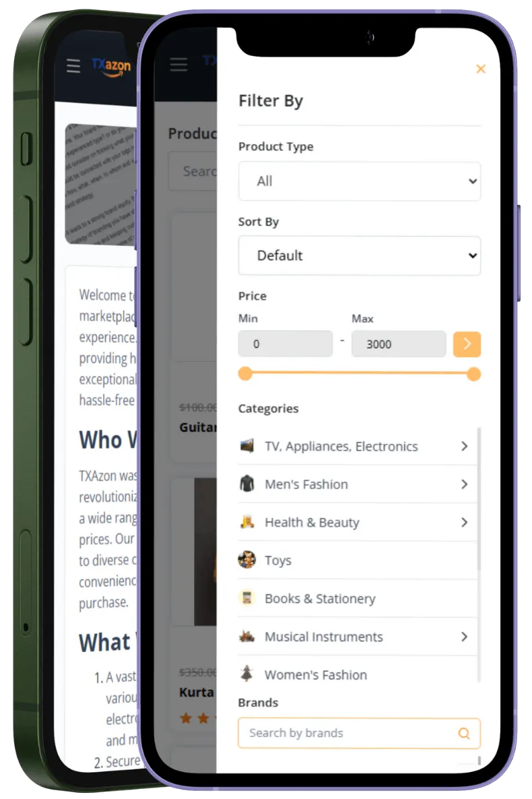Focus the Max price input field
Image resolution: width=532 pixels, height=799 pixels.
399,344
